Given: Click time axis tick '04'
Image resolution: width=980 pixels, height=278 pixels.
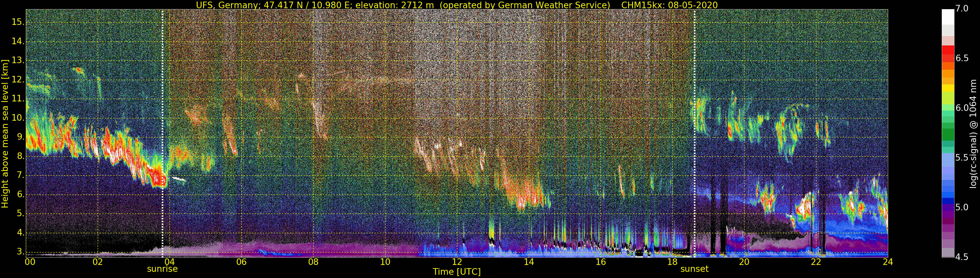Looking at the screenshot, I should tap(170, 262).
